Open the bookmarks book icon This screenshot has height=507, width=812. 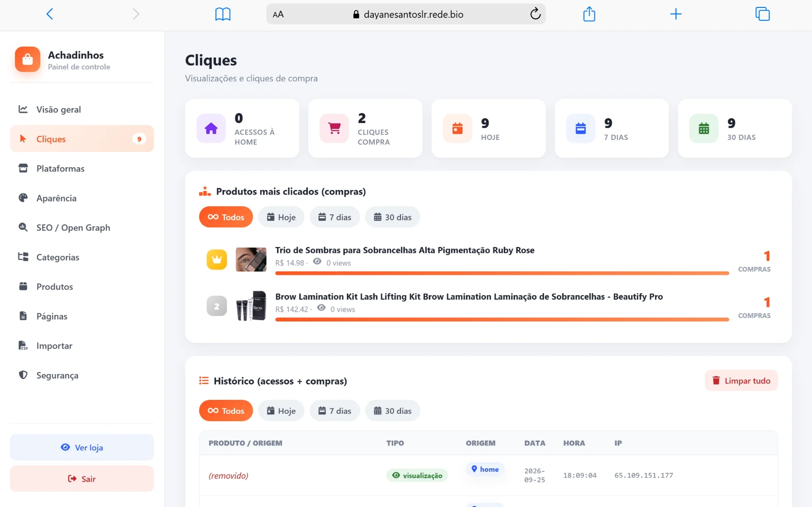point(223,14)
